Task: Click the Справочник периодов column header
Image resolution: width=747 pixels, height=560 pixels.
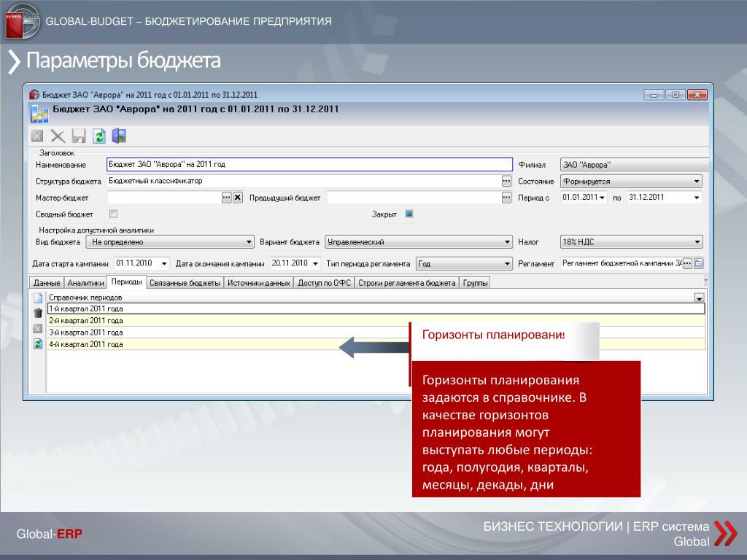Action: pos(371,297)
